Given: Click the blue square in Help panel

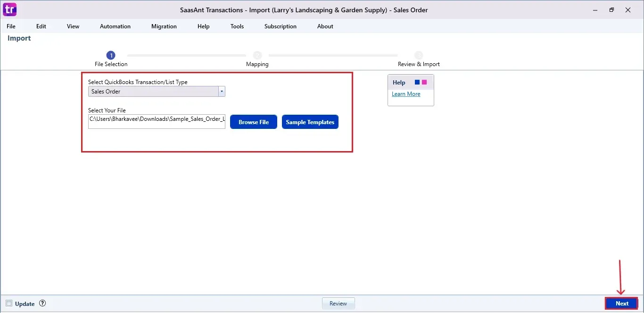Looking at the screenshot, I should click(417, 82).
